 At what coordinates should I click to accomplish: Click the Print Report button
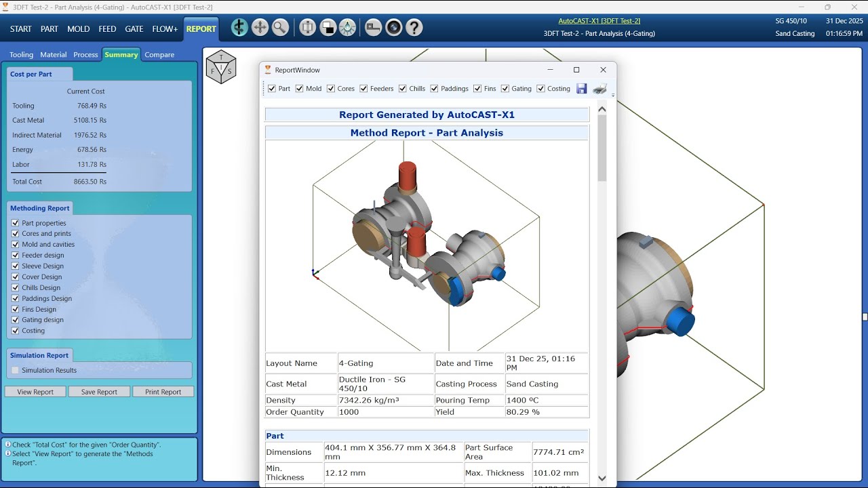pos(163,392)
